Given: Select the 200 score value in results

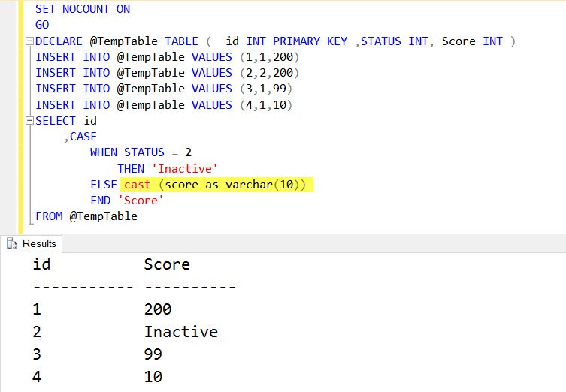Looking at the screenshot, I should pos(157,309).
